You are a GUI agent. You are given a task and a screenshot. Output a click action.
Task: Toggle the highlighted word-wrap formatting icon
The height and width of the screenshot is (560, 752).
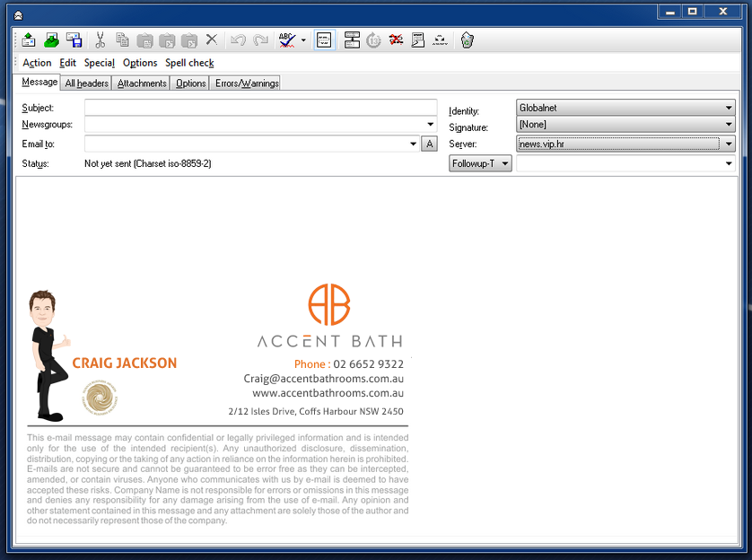(x=324, y=39)
